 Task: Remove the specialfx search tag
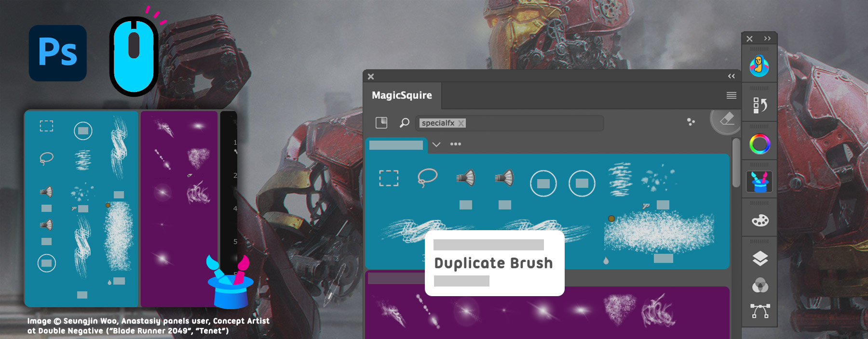[461, 123]
